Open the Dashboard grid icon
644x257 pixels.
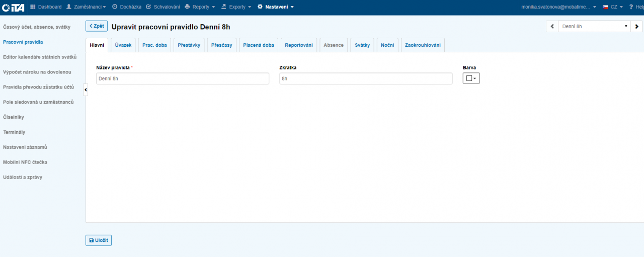[33, 7]
